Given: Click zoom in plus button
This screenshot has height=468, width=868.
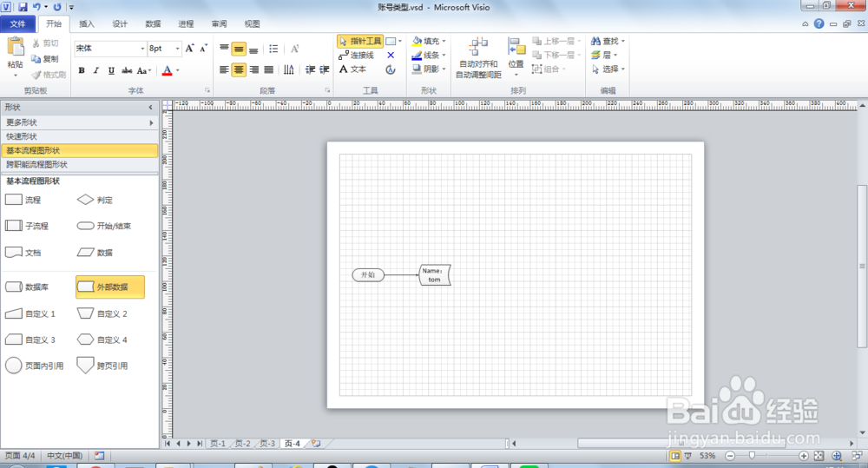Looking at the screenshot, I should [x=803, y=456].
